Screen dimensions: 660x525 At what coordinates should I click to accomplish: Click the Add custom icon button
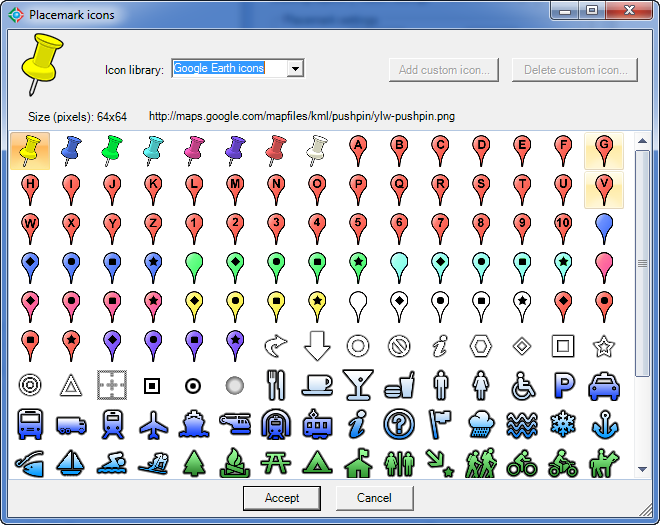tap(445, 70)
